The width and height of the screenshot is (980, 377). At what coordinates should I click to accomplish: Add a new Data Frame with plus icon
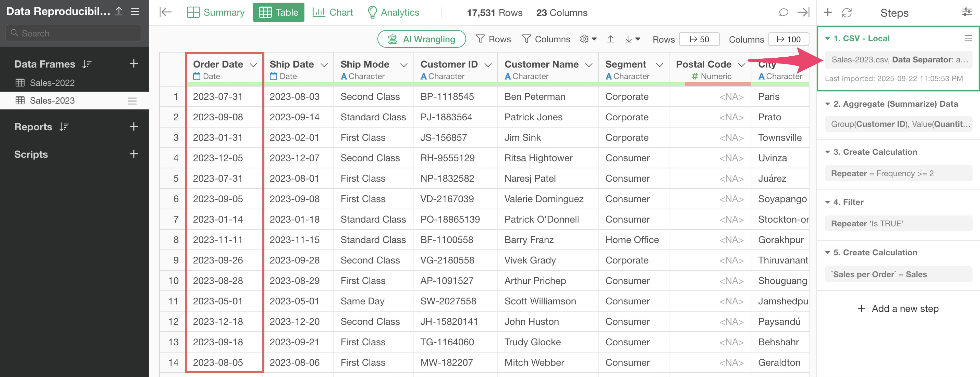tap(133, 64)
